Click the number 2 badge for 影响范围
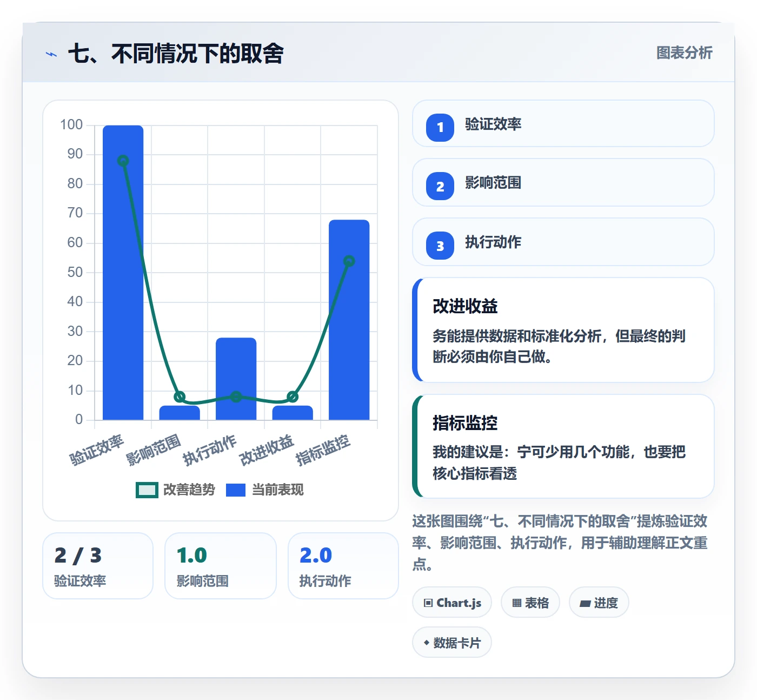Viewport: 757px width, 700px height. click(440, 186)
